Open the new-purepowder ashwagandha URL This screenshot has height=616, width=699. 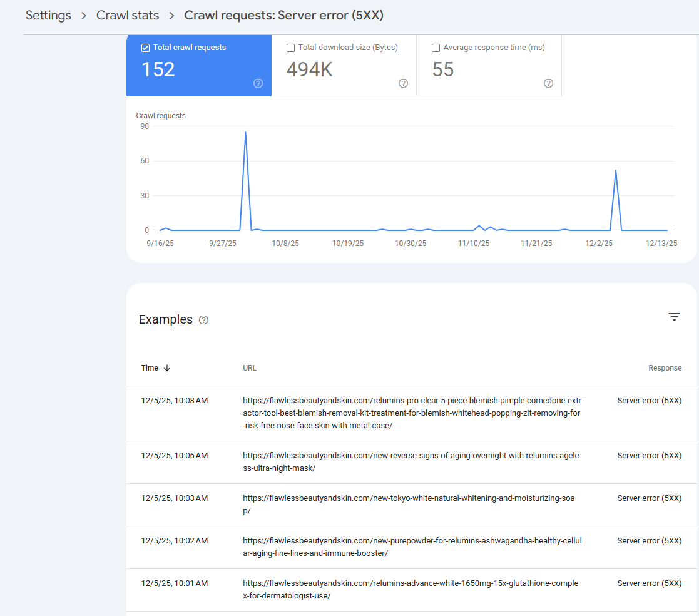pyautogui.click(x=412, y=547)
